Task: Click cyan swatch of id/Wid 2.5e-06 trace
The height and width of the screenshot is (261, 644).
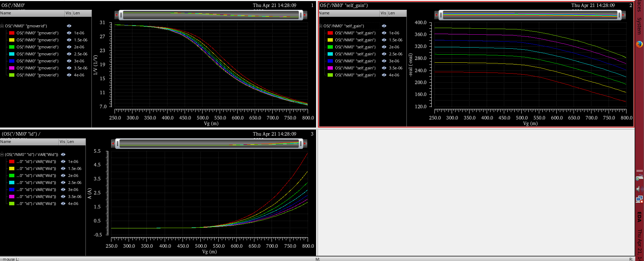Action: pyautogui.click(x=12, y=183)
